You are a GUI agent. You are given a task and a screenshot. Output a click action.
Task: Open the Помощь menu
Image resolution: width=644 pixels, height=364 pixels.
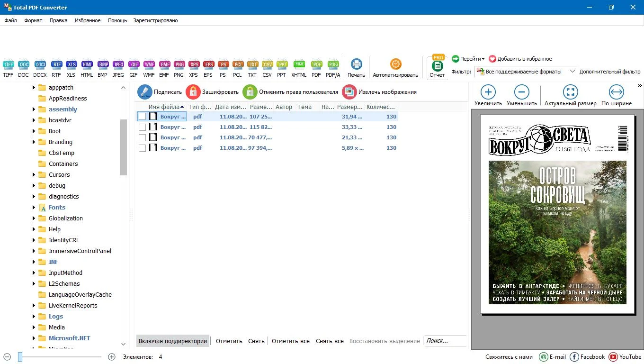pos(117,20)
